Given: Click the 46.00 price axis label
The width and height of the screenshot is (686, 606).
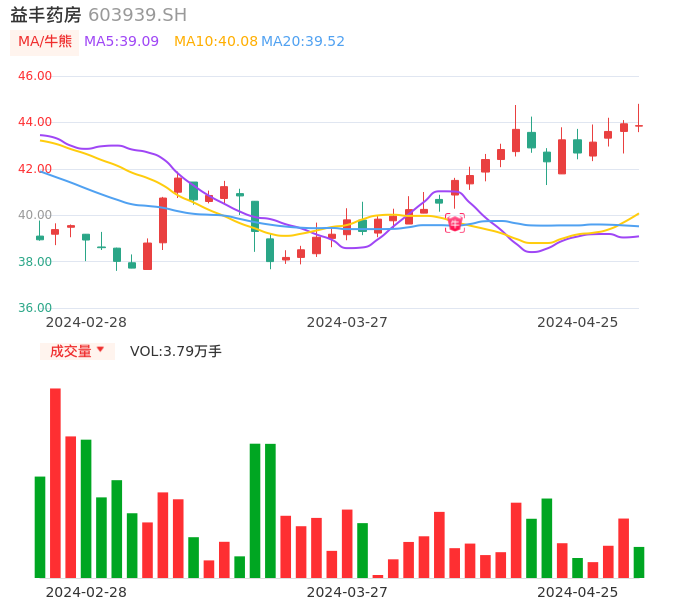Looking at the screenshot, I should point(35,76).
